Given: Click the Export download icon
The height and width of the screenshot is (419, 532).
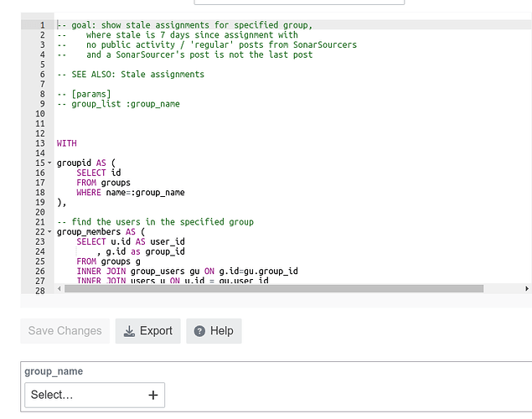Looking at the screenshot, I should tap(129, 331).
